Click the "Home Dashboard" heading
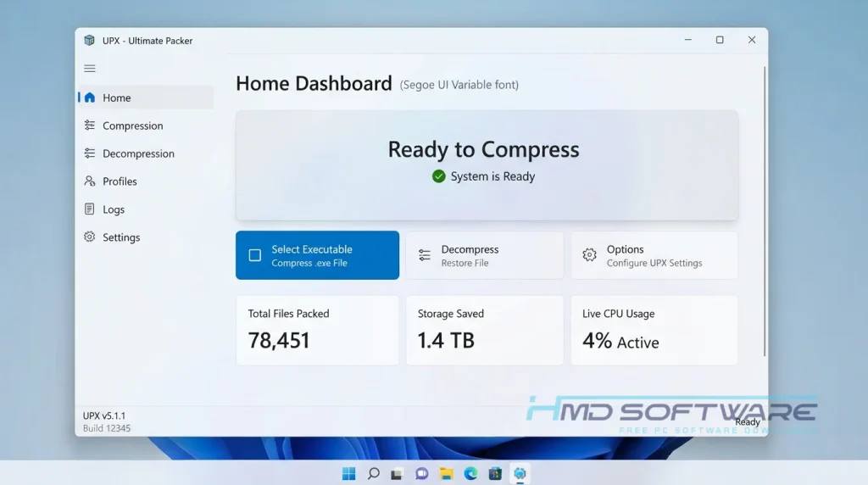 click(x=314, y=84)
